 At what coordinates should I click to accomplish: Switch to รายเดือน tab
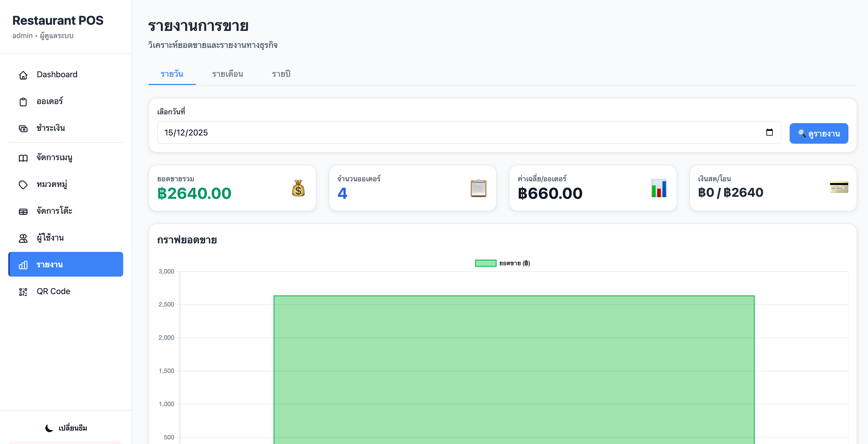[x=228, y=74]
